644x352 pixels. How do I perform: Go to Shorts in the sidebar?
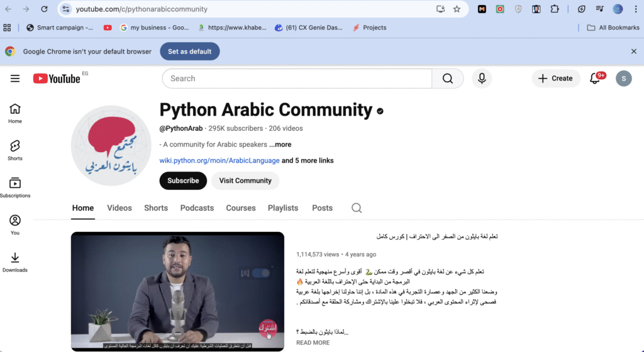tap(15, 150)
